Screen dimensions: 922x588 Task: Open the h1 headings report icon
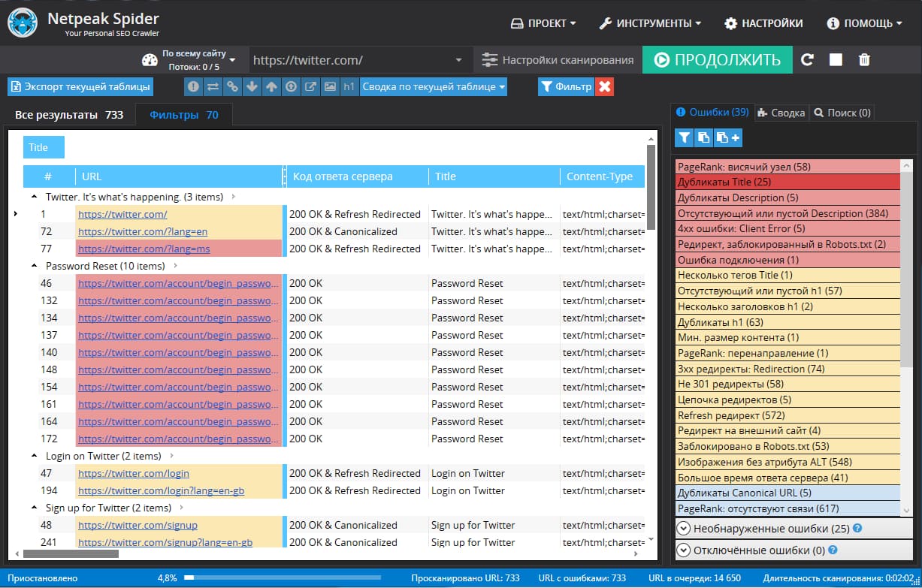point(349,87)
